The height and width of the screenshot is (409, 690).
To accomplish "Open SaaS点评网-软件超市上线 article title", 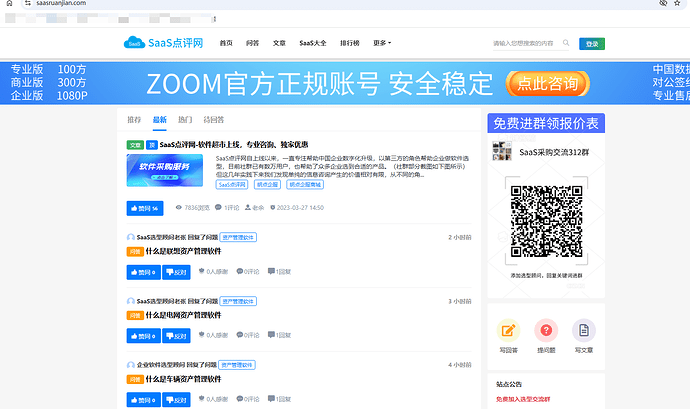I will click(234, 145).
